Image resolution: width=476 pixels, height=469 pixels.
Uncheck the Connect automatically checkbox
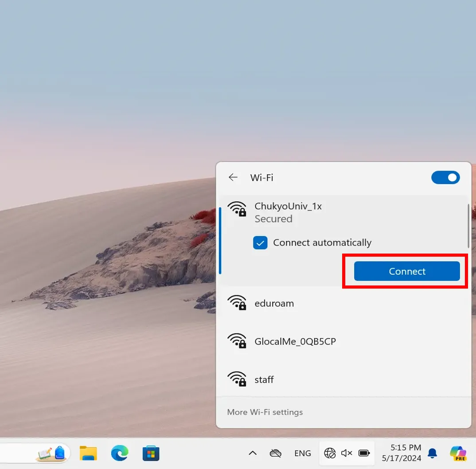pyautogui.click(x=260, y=243)
